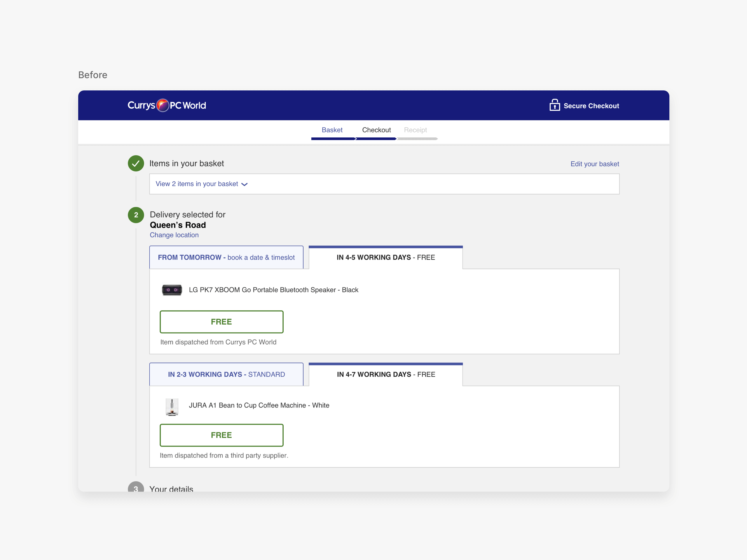Expand the basket items chevron arrow

tap(245, 184)
